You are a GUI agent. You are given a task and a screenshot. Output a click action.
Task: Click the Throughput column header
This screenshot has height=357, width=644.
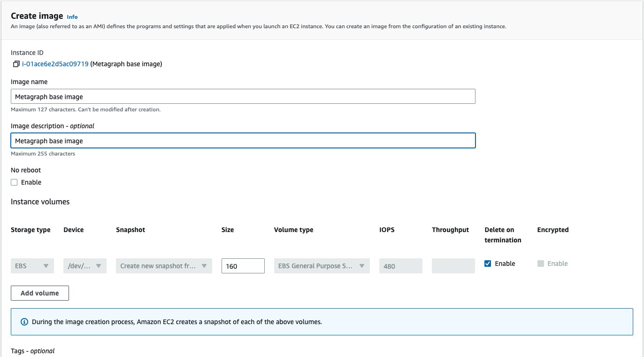pos(450,230)
